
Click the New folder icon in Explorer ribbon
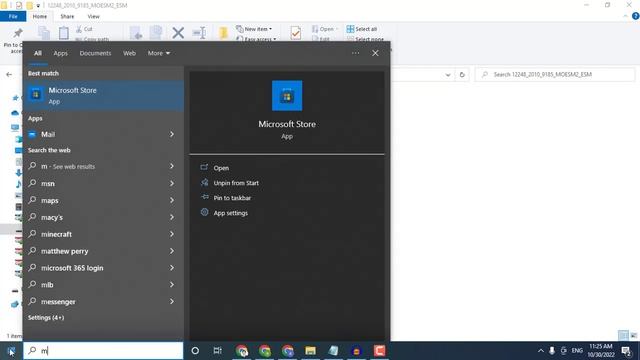point(223,33)
